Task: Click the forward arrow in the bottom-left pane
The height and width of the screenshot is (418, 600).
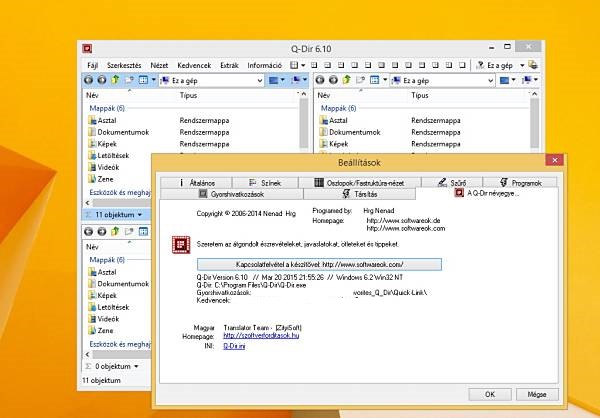Action: [x=101, y=231]
